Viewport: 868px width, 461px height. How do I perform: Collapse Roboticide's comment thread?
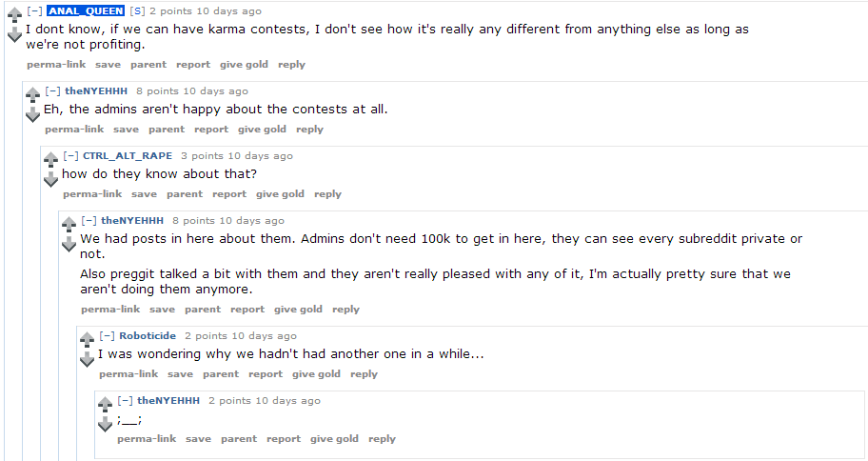pos(107,336)
